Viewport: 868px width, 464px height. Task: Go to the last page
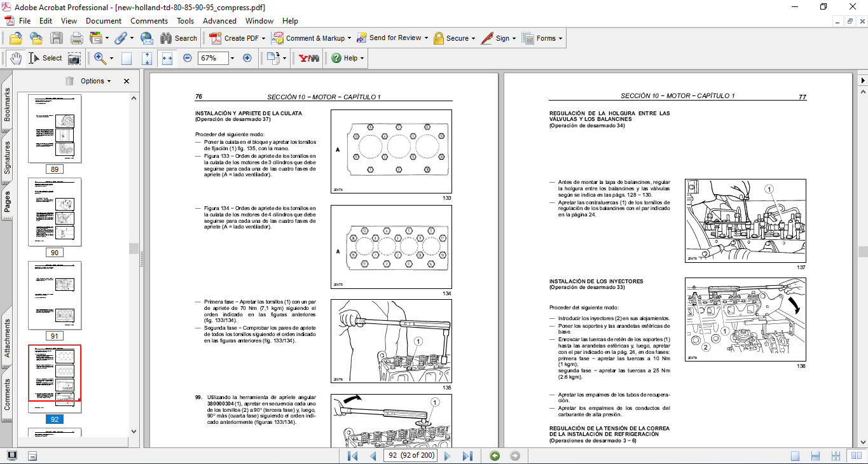pyautogui.click(x=467, y=456)
